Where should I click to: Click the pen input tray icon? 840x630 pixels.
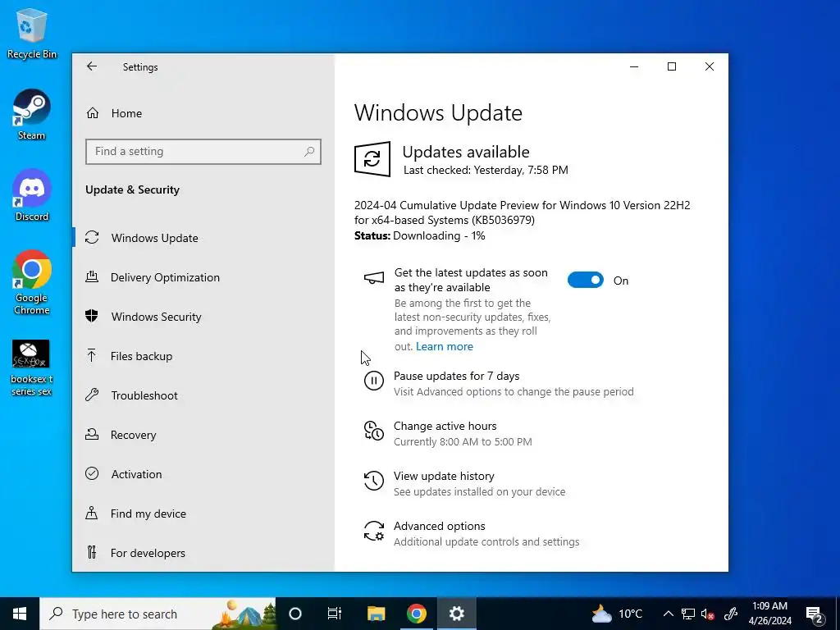click(731, 614)
